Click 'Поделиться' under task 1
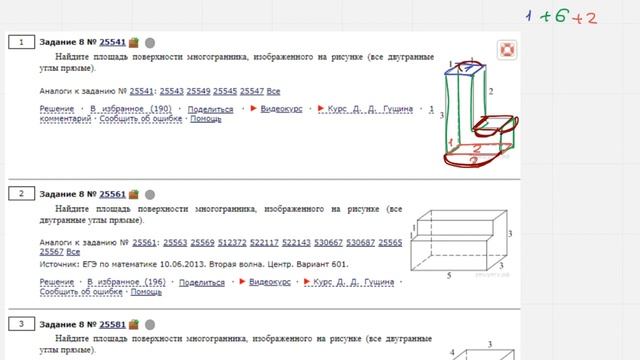This screenshot has width=640, height=360. [x=211, y=109]
